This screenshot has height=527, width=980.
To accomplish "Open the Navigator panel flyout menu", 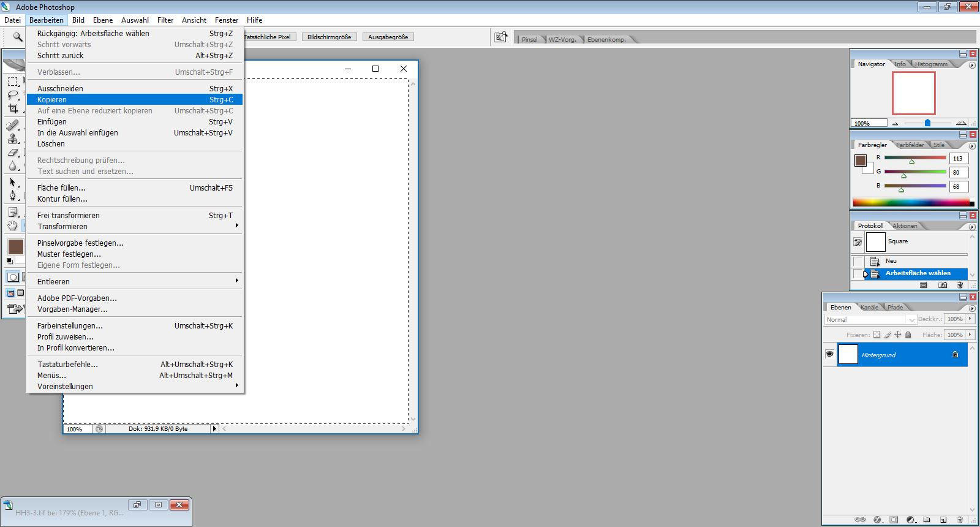I will coord(972,65).
